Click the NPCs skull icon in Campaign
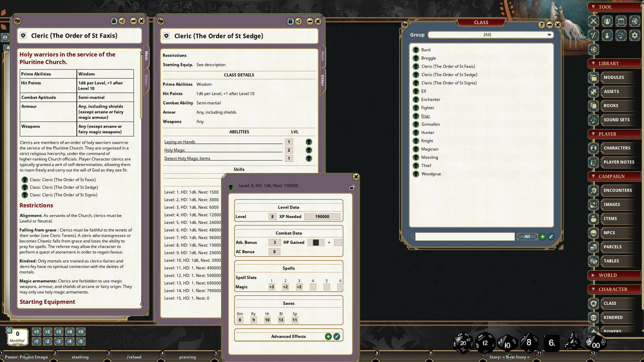 pos(593,233)
